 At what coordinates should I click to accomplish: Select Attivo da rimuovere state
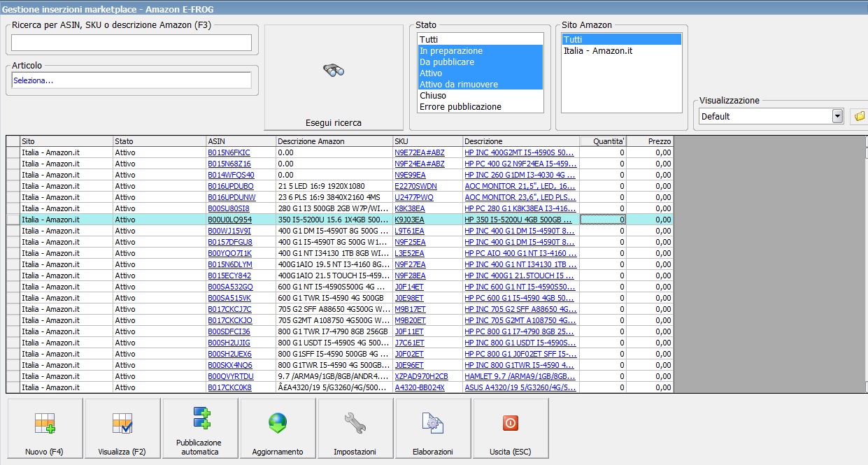click(x=480, y=85)
